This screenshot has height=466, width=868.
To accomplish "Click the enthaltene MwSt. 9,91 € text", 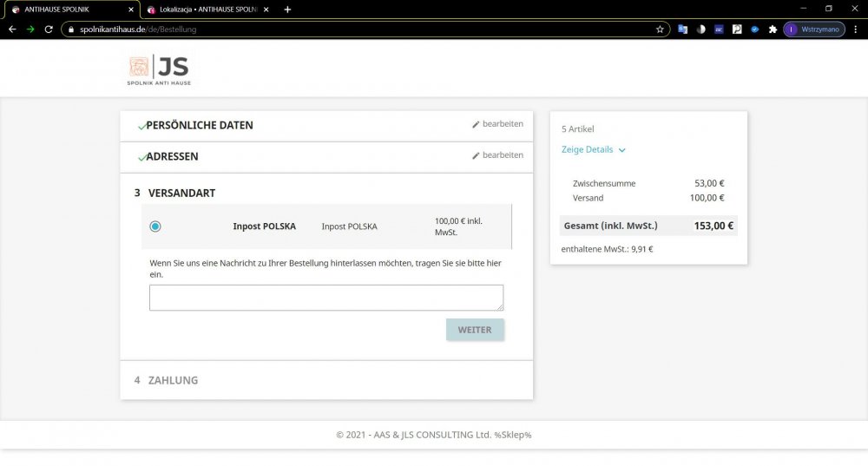I will (x=608, y=249).
